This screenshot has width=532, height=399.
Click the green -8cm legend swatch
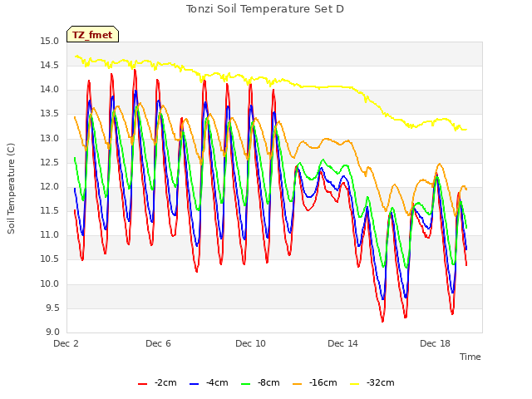[246, 384]
